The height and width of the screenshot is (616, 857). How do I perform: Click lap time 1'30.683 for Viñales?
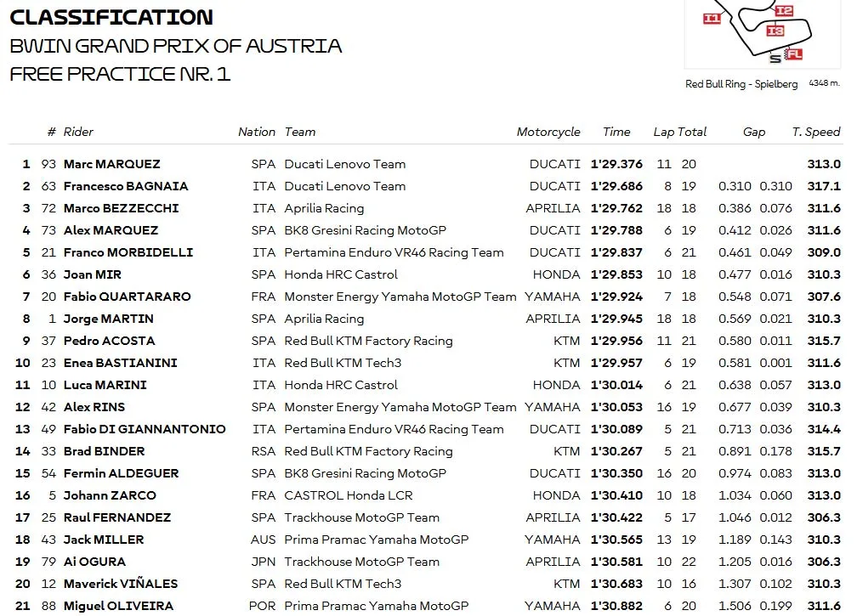coord(616,583)
